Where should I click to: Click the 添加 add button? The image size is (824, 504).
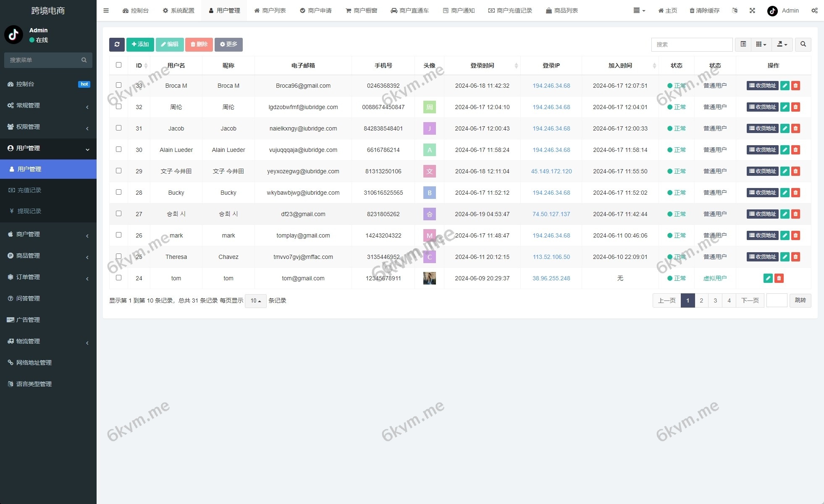140,44
